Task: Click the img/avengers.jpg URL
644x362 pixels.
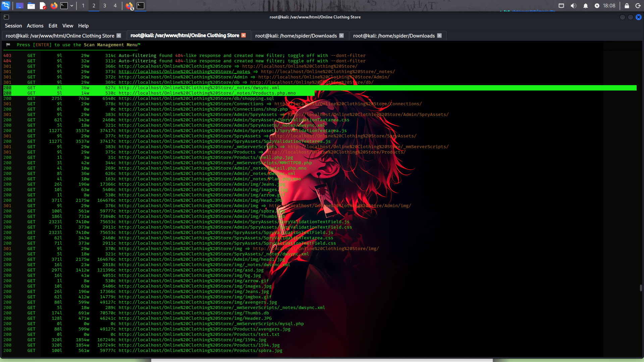Action: click(x=198, y=302)
